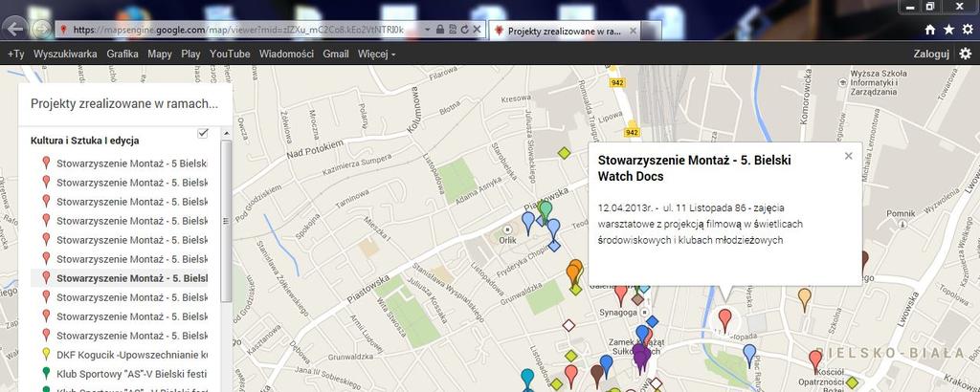
Task: Select the light blue pin at Plac Ratuszowy
Action: coord(749,356)
